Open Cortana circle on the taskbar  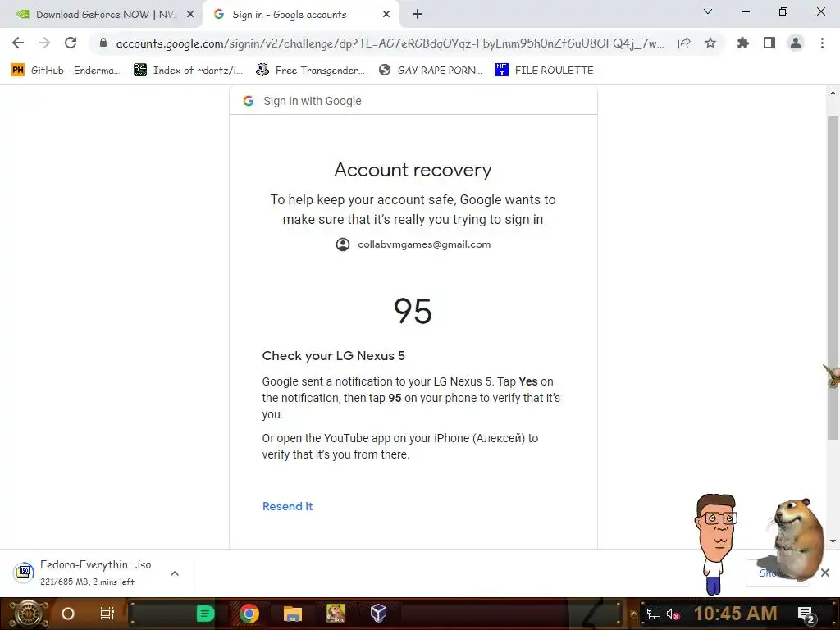(68, 614)
